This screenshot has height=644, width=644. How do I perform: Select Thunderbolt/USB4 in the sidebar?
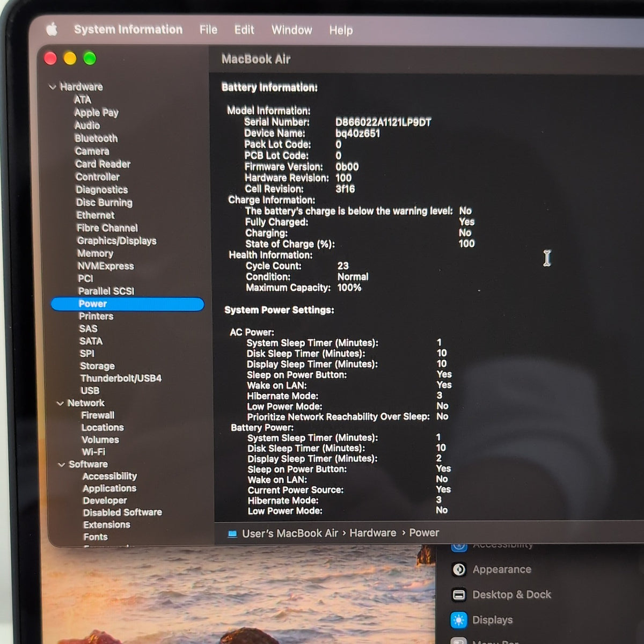point(121,378)
